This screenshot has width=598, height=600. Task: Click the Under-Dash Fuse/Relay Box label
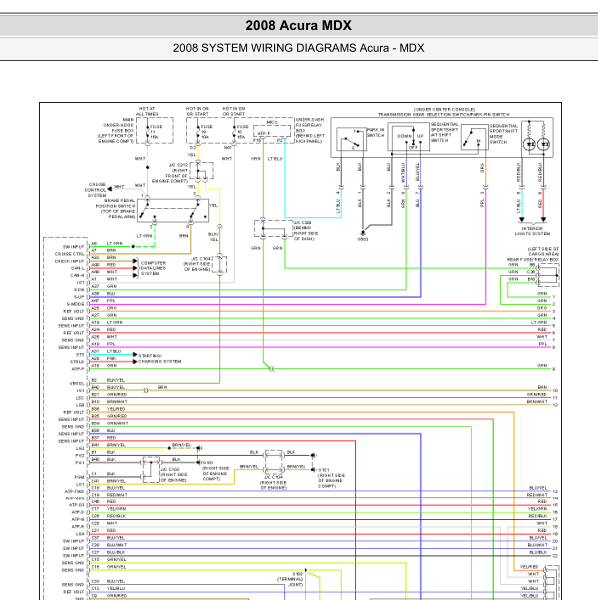coord(310,130)
